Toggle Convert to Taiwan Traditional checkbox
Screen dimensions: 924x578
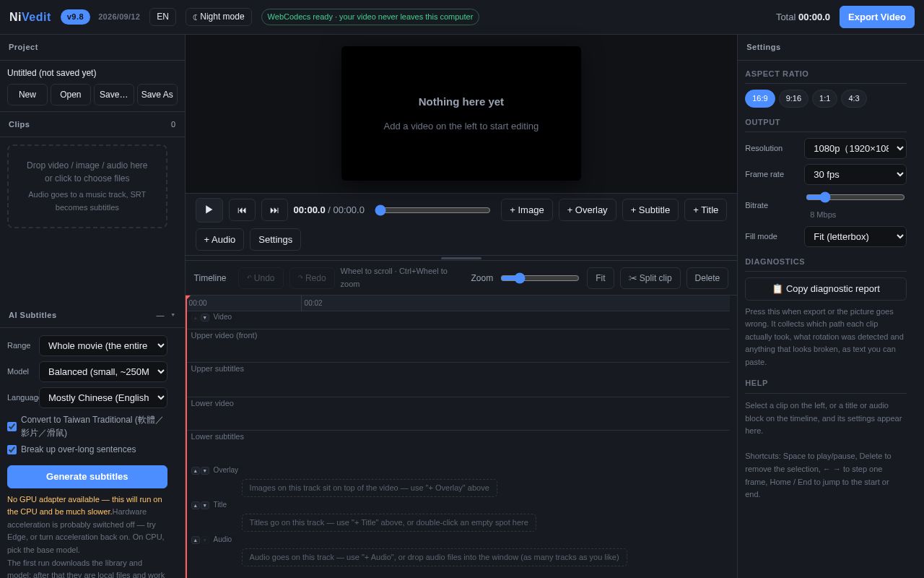[12, 426]
